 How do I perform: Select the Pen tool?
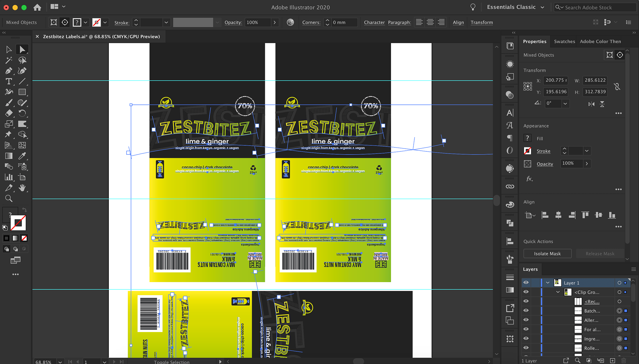click(x=9, y=71)
